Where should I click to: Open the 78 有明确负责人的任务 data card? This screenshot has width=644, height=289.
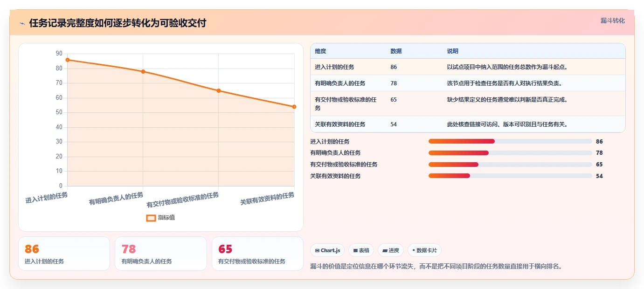pyautogui.click(x=161, y=254)
